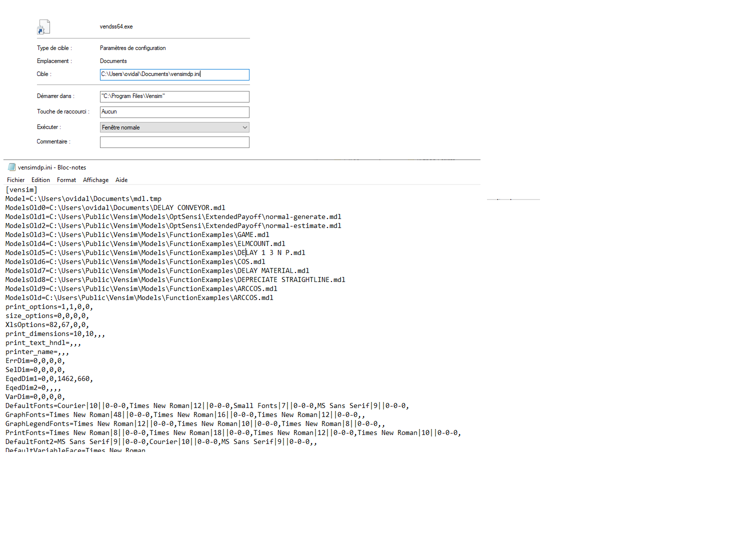Viewport: 736px width, 560px height.
Task: Click the 'print_text_hndl=,,,' line
Action: [43, 343]
